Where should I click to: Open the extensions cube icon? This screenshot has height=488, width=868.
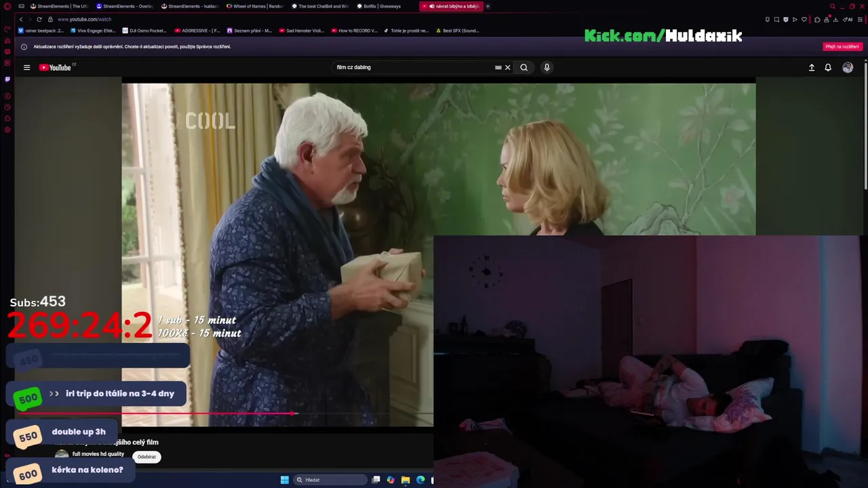[817, 19]
